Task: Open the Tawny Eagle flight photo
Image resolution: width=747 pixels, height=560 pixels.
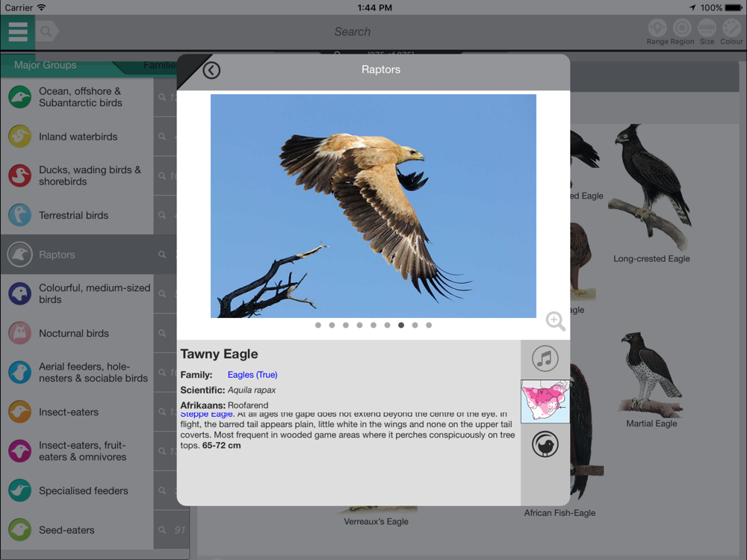Action: (373, 206)
